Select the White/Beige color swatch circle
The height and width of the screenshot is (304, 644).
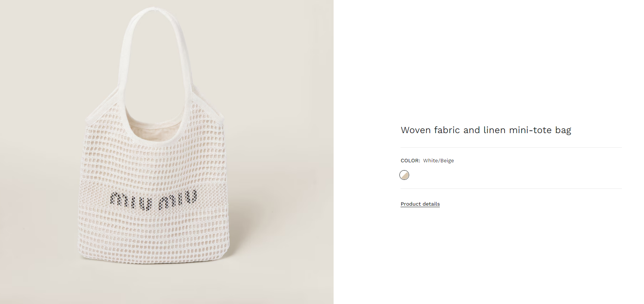pos(404,175)
